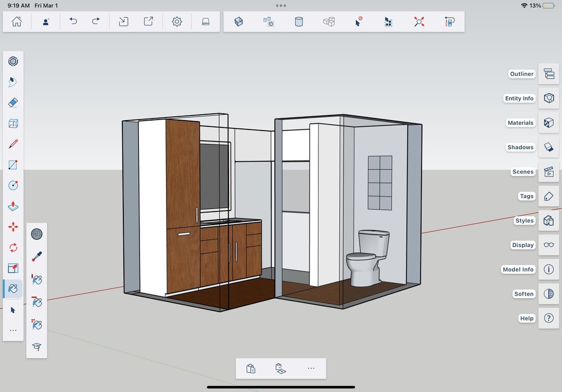
Task: Tap the cursor with dotted squares icon
Action: 388,21
